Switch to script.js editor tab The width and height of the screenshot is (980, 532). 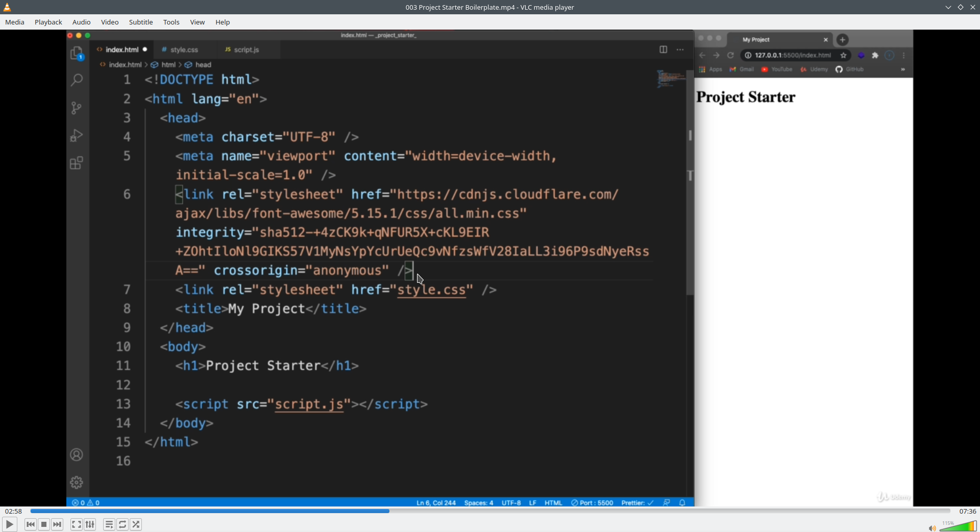[x=247, y=50]
